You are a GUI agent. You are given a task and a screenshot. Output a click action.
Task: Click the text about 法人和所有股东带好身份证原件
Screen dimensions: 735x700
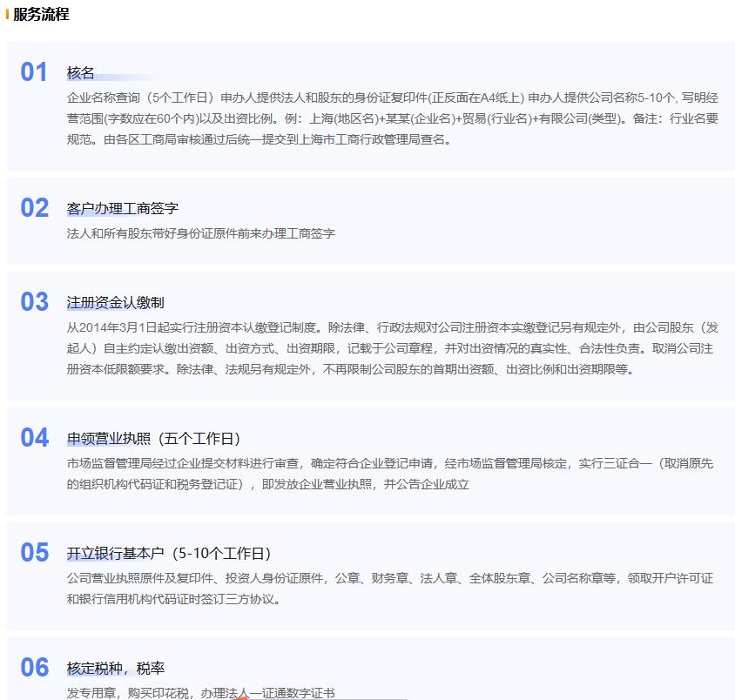pyautogui.click(x=201, y=233)
